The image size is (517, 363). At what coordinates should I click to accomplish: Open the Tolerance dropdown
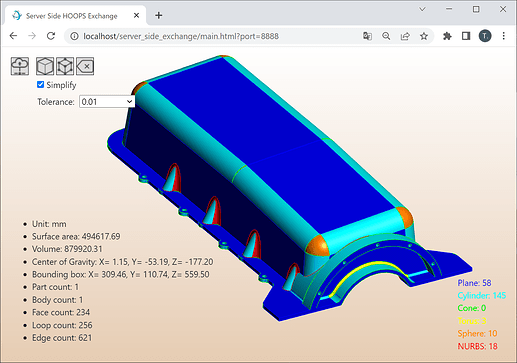pyautogui.click(x=107, y=102)
